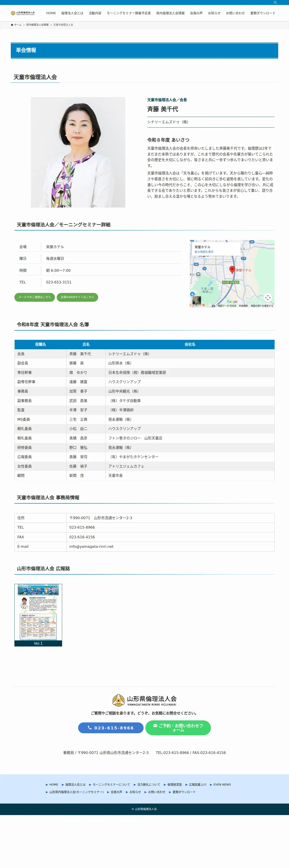Click 道の駅 天童温泉 label on map
Image resolution: width=289 pixels, height=868 pixels.
(230, 282)
